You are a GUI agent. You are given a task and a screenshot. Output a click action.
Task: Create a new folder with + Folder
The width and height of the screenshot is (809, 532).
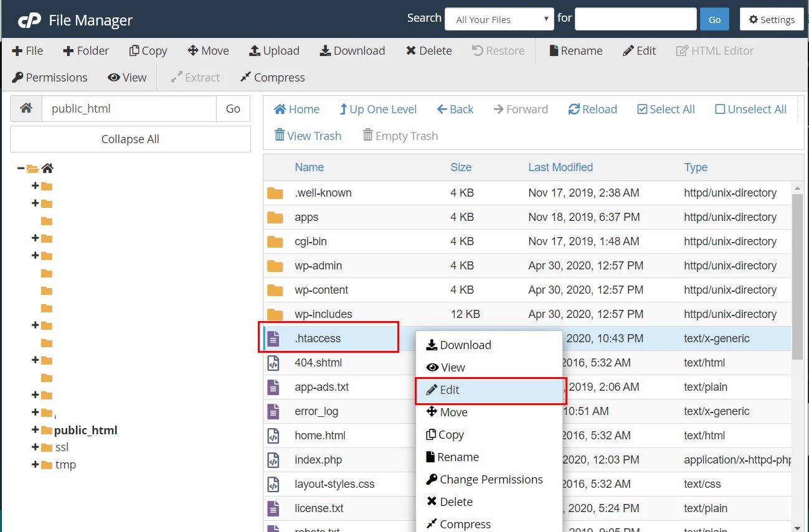pos(86,51)
